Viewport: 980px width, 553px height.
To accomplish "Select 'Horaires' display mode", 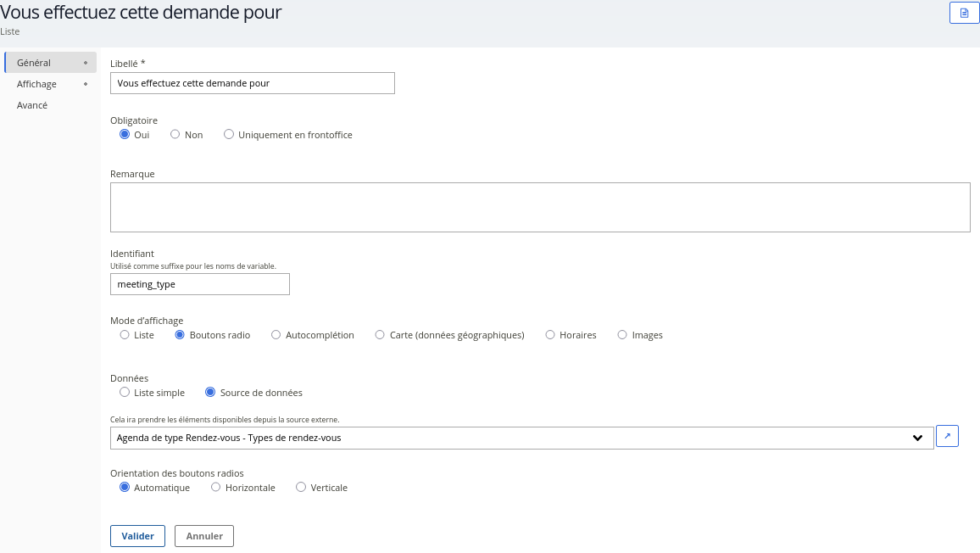I will pyautogui.click(x=550, y=335).
